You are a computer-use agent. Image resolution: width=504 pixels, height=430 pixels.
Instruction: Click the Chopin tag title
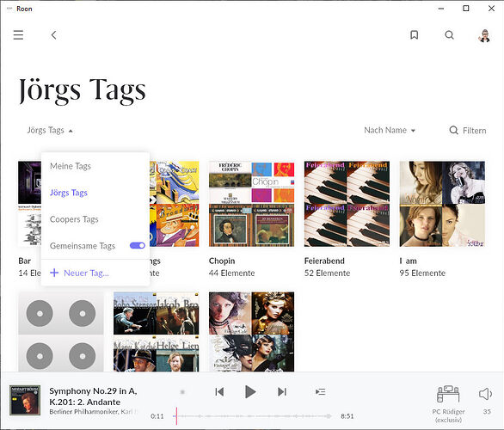pos(222,261)
